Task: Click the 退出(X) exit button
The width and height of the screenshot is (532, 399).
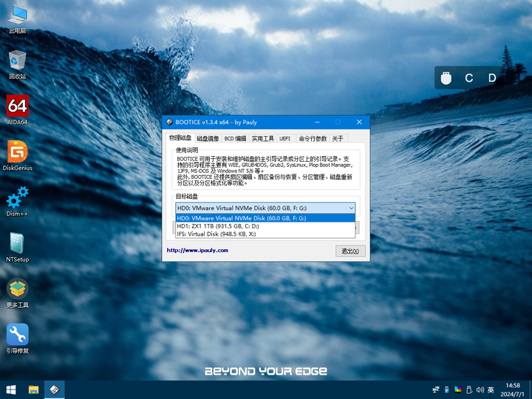Action: click(x=350, y=251)
